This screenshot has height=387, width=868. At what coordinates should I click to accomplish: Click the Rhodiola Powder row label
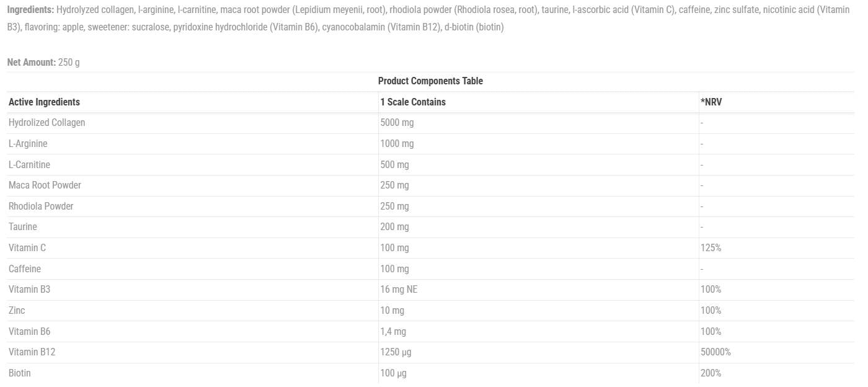[41, 206]
